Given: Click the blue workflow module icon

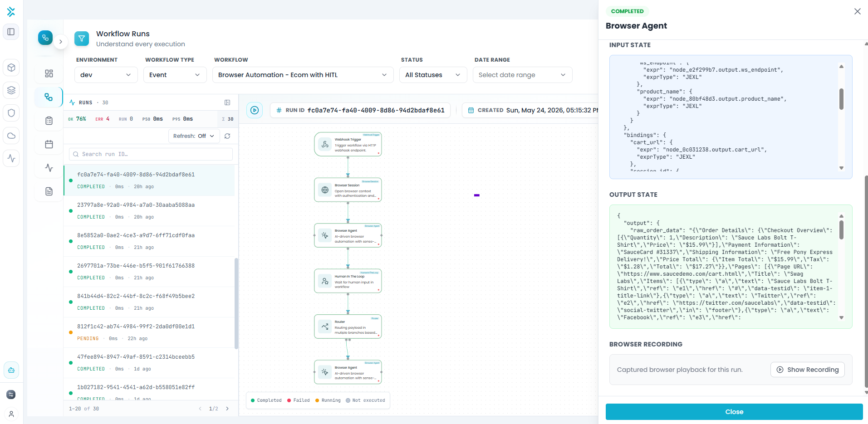Looking at the screenshot, I should pyautogui.click(x=45, y=38).
